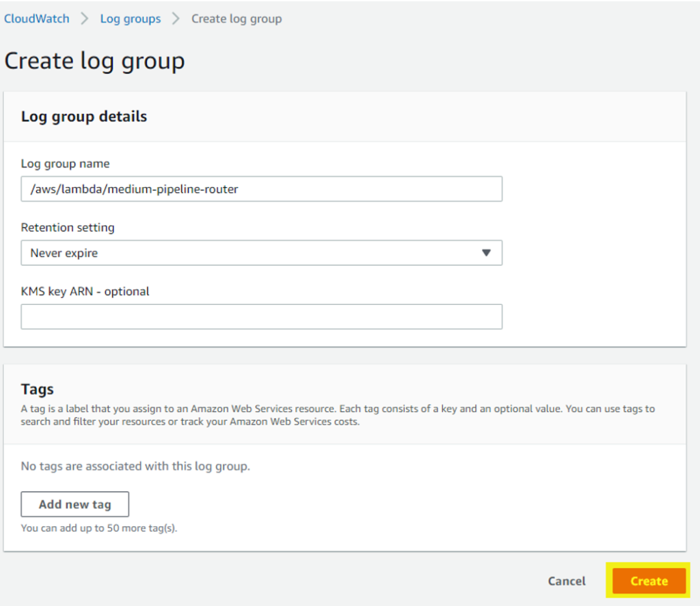Open the Retention setting dropdown

click(x=262, y=253)
